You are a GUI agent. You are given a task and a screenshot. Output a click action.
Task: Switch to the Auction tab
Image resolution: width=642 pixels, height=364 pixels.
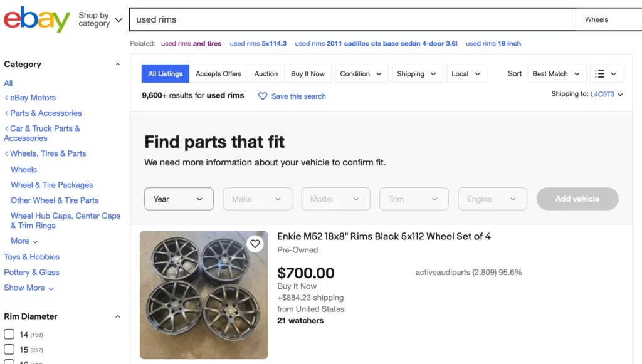pos(266,74)
